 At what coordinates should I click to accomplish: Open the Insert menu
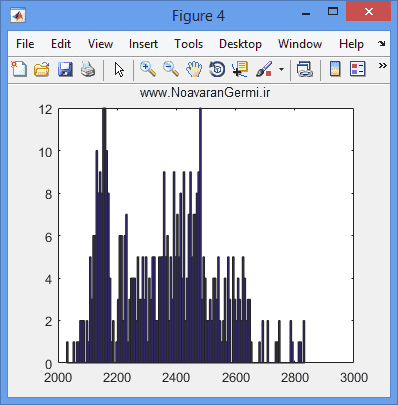pos(143,44)
